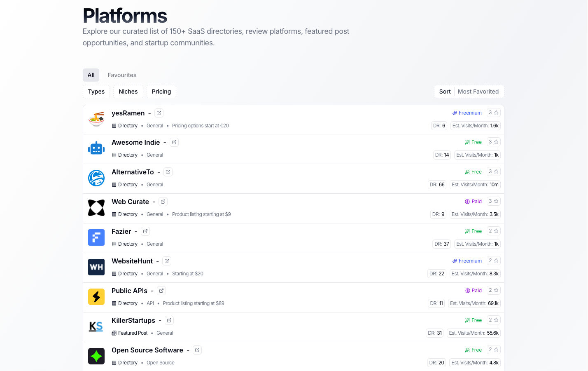Select the All tab
Image resolution: width=588 pixels, height=371 pixels.
tap(91, 75)
